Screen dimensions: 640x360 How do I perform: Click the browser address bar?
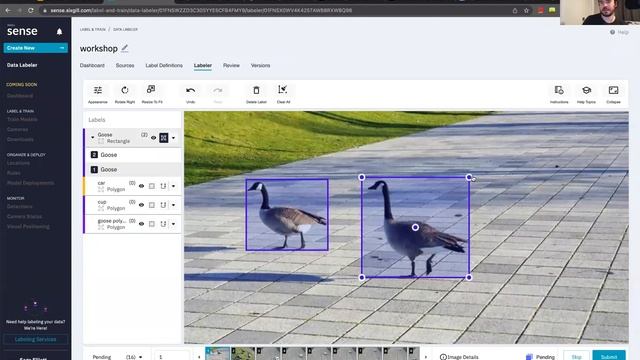[x=278, y=10]
